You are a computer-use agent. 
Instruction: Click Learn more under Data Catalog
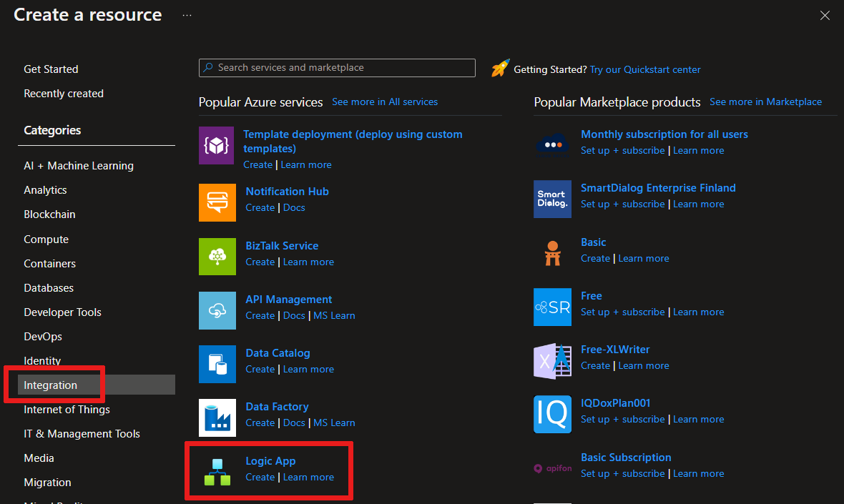[x=308, y=370]
